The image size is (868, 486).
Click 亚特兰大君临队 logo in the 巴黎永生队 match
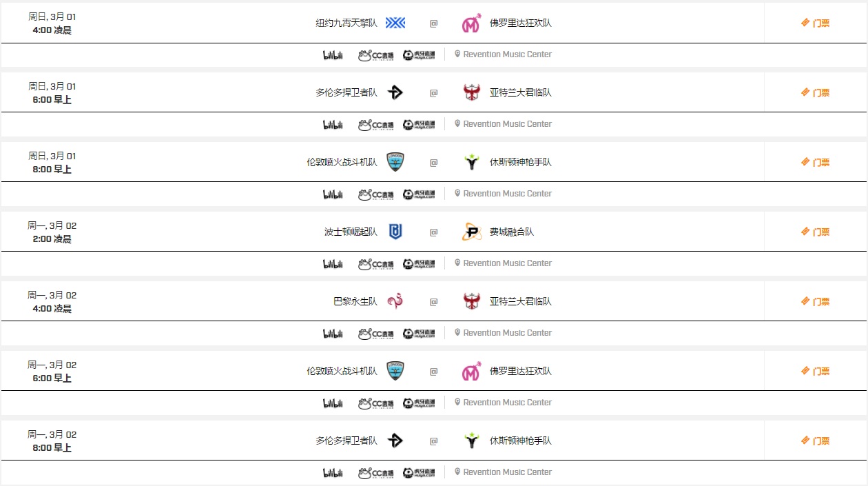tap(471, 301)
